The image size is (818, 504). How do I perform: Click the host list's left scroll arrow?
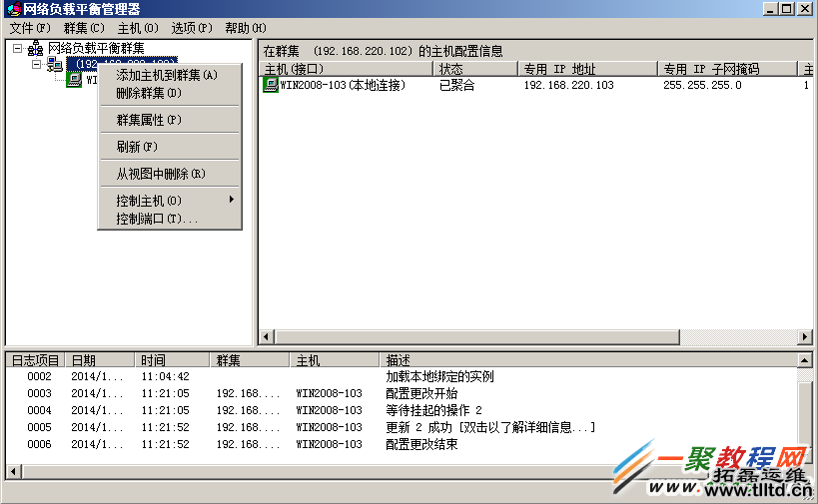[x=267, y=336]
